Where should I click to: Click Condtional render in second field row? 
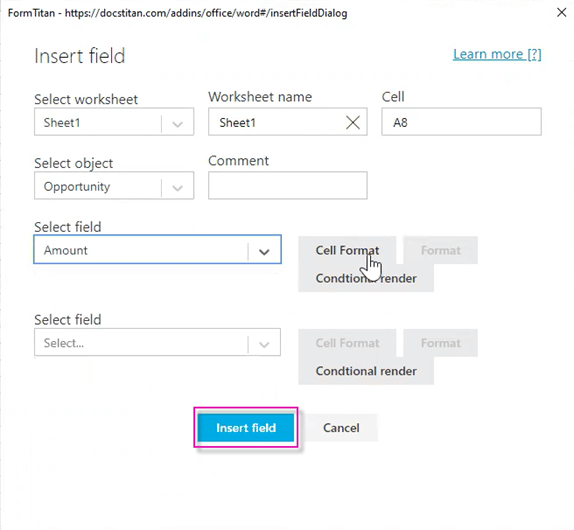366,371
